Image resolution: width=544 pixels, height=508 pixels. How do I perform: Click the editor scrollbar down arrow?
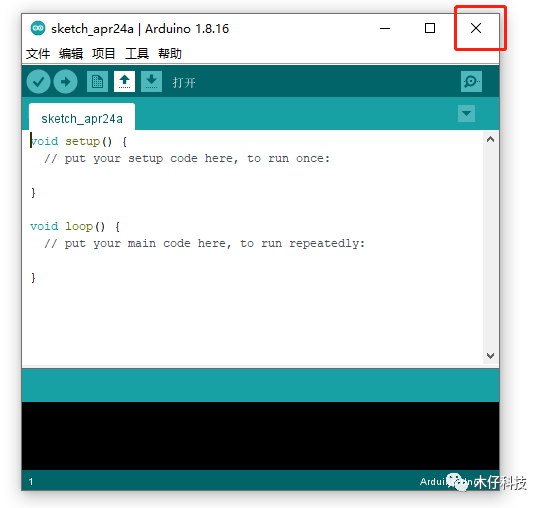point(490,356)
